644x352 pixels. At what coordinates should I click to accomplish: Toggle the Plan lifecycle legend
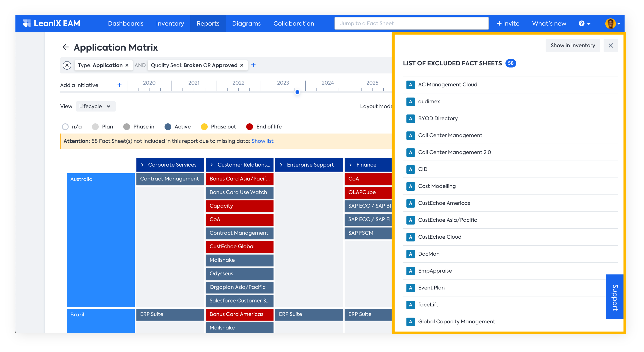(x=103, y=127)
